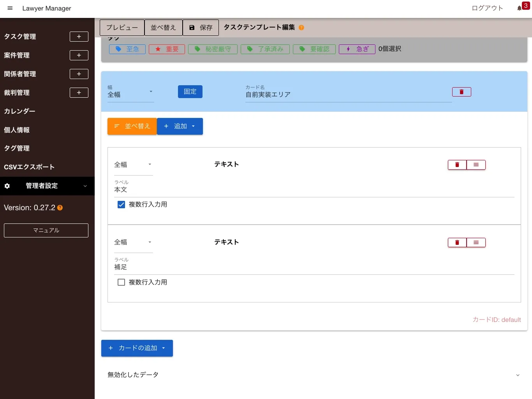The width and height of the screenshot is (532, 399).
Task: Select the 重要 star tag
Action: point(167,49)
